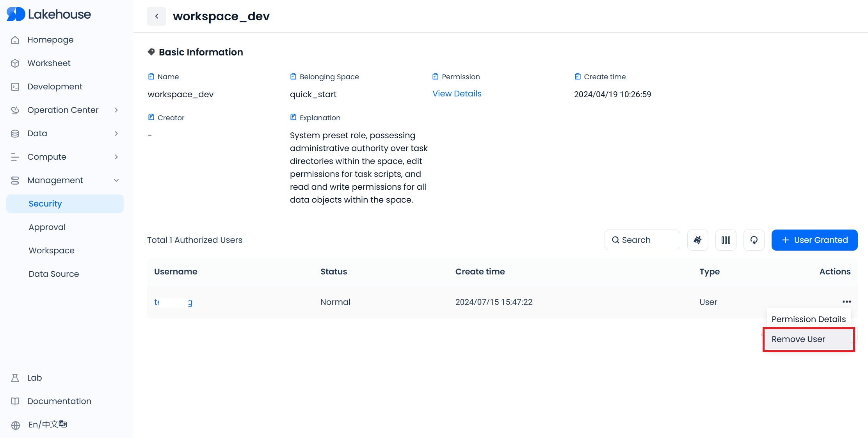
Task: Click the back arrow beside workspace_dev
Action: tap(157, 16)
